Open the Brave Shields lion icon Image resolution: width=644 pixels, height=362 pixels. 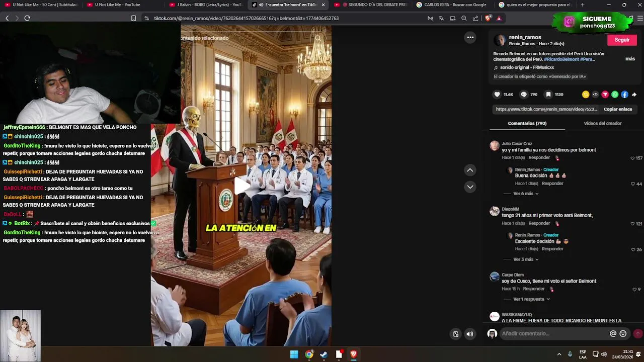click(488, 18)
